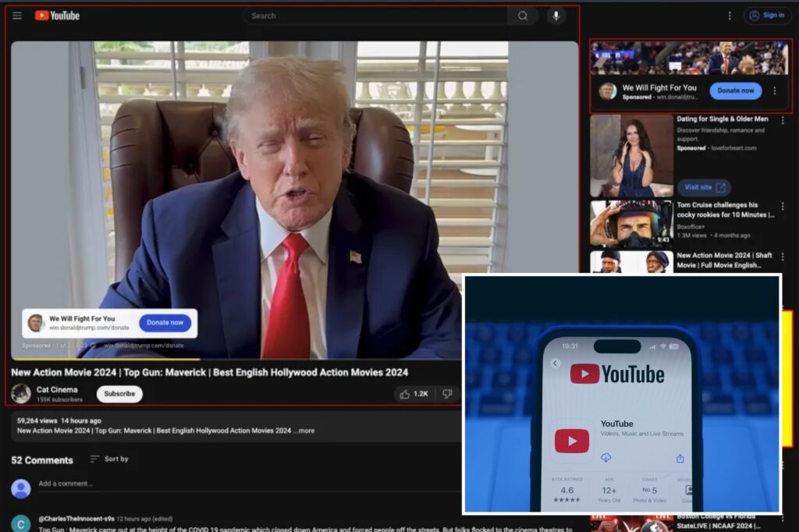Activate voice search microphone
The height and width of the screenshot is (532, 799).
coord(556,16)
